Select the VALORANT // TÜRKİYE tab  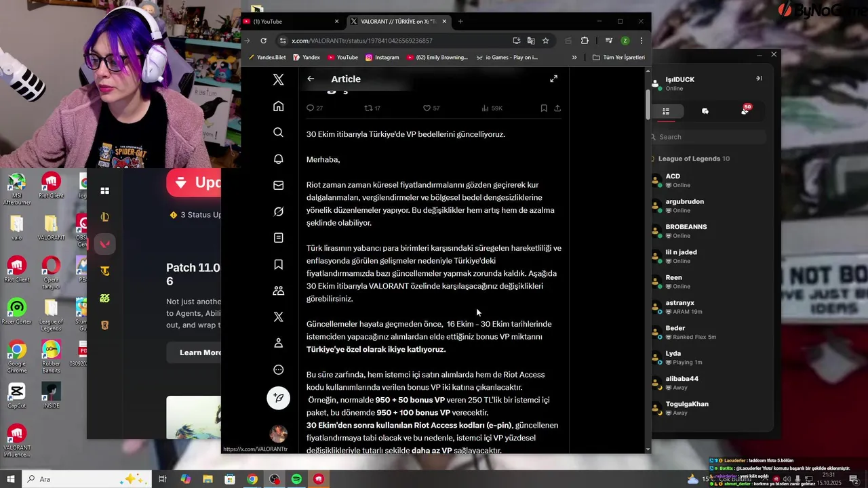tap(398, 22)
